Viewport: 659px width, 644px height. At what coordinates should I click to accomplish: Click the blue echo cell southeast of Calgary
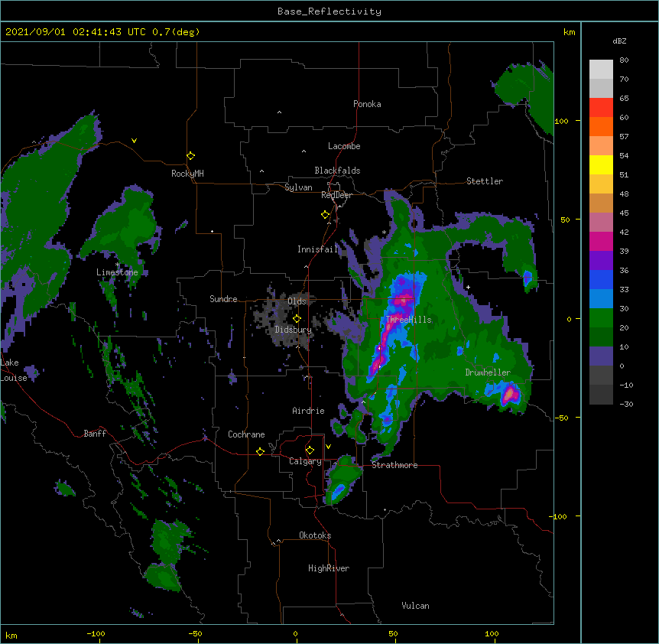coord(339,490)
